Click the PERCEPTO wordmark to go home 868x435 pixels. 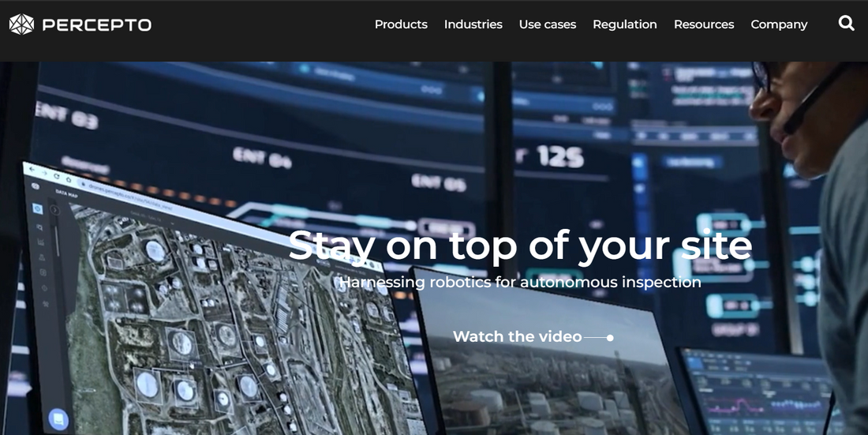point(96,24)
